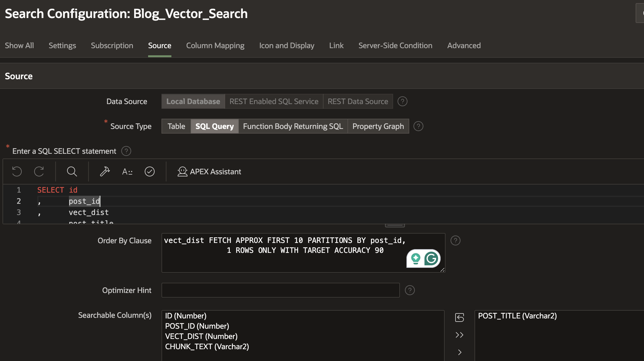The width and height of the screenshot is (644, 361).
Task: Click the edit/pencil icon in SQL editor
Action: (105, 172)
